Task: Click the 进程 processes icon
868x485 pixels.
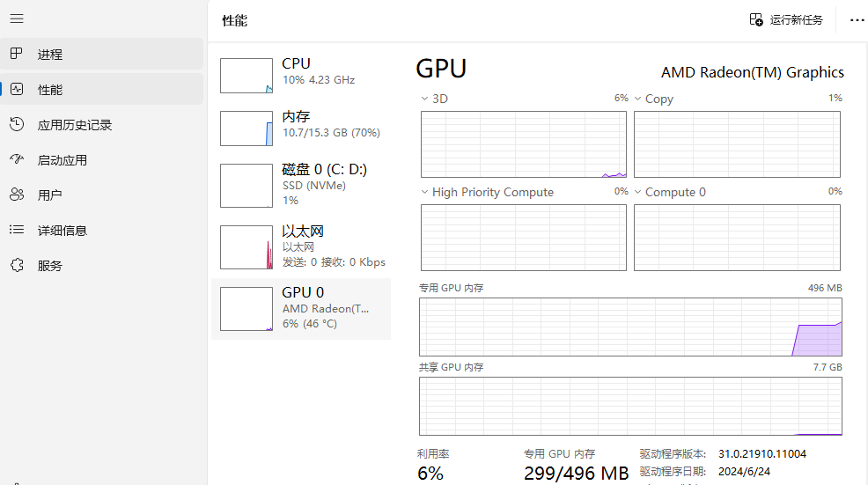Action: [x=17, y=54]
